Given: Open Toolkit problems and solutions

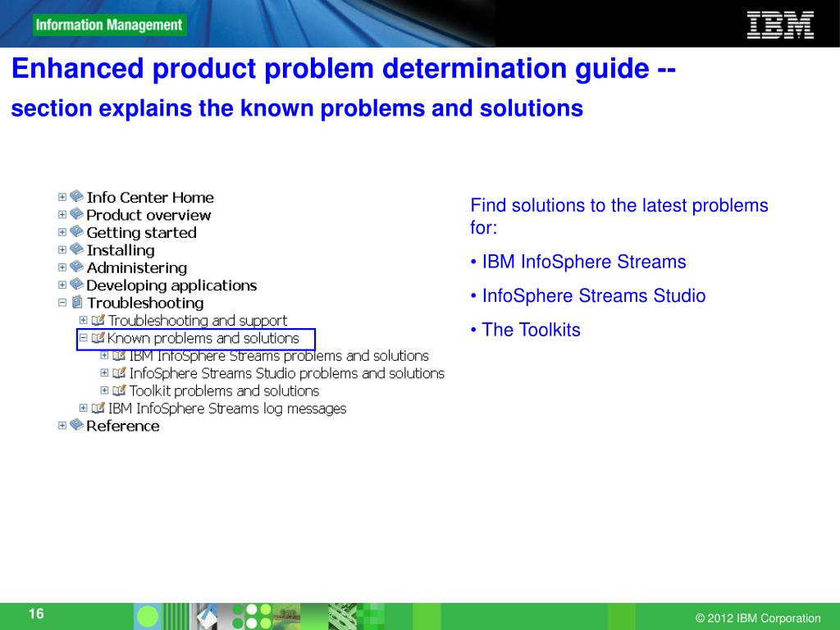Looking at the screenshot, I should 224,391.
